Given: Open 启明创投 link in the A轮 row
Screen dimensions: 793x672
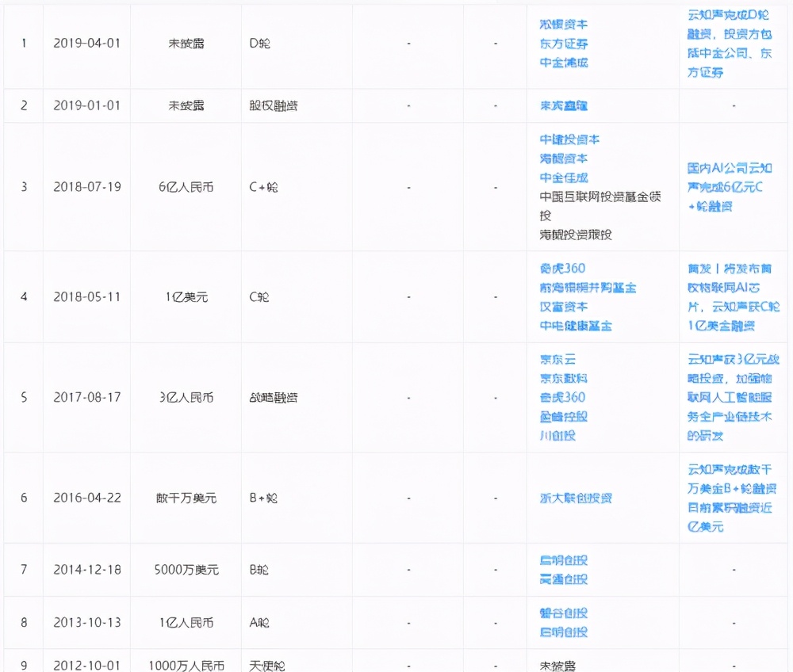Looking at the screenshot, I should pyautogui.click(x=563, y=632).
